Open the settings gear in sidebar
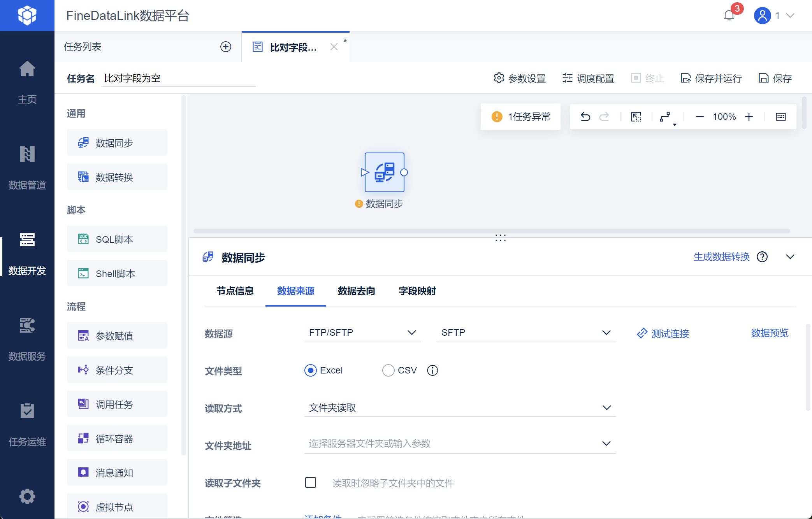Screen dimensions: 812x519 tap(27, 496)
